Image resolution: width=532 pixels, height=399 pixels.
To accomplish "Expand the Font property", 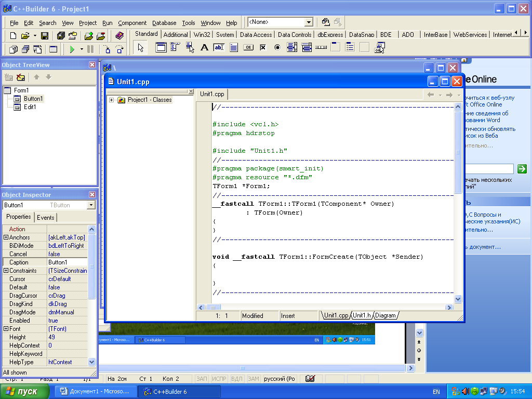I will [x=6, y=328].
